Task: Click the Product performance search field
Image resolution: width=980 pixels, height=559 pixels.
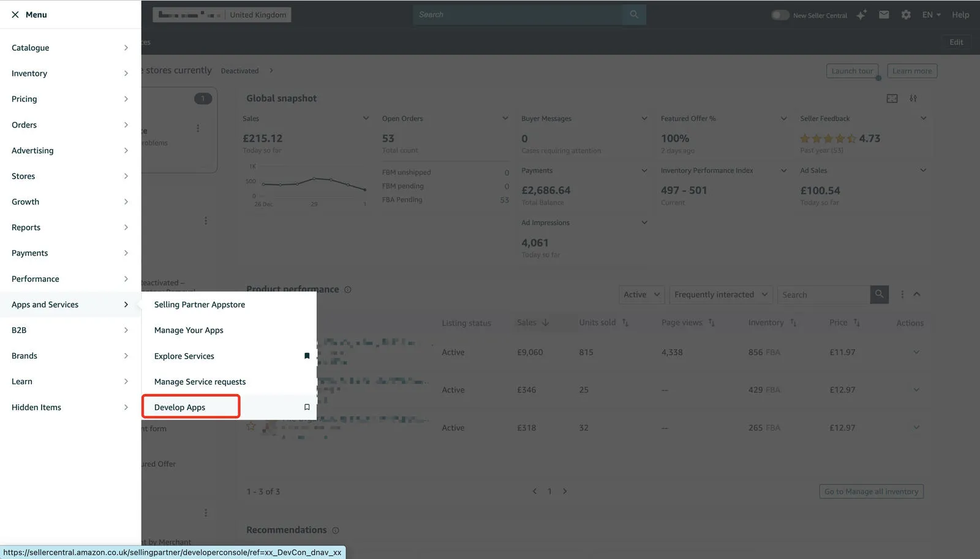Action: [823, 294]
